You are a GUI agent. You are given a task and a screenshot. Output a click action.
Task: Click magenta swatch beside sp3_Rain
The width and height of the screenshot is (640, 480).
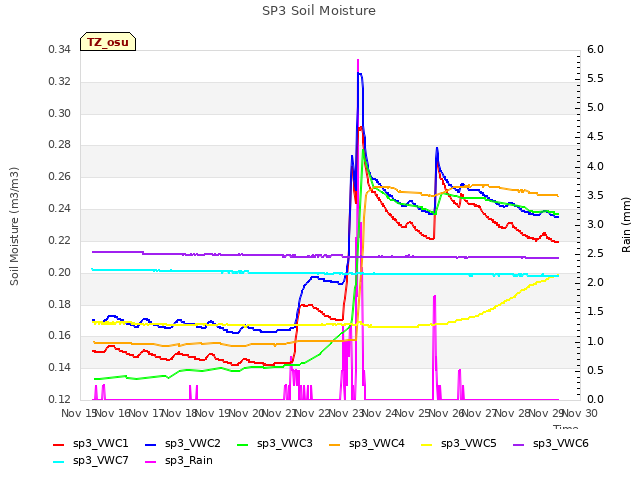click(x=151, y=462)
